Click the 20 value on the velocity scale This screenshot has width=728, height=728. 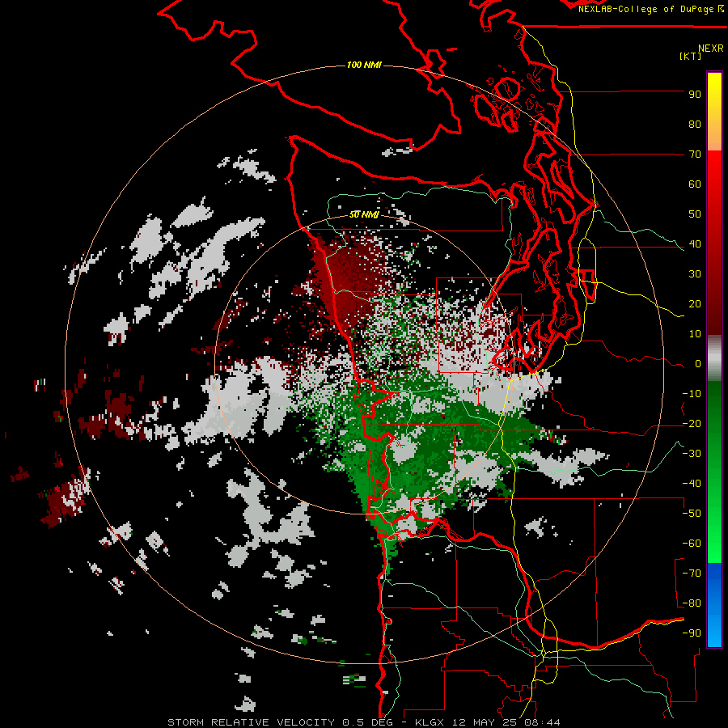click(x=695, y=304)
